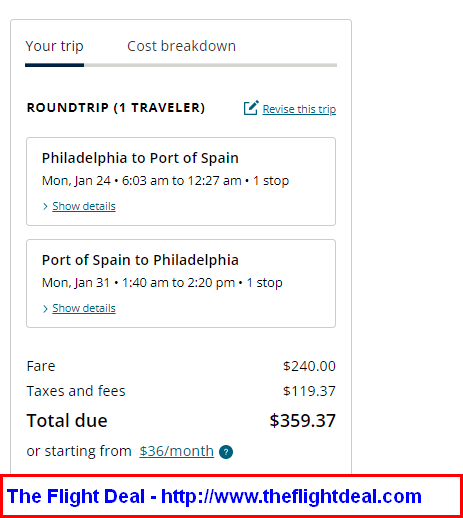Screen dimensions: 463x518
Task: Expand chevron for Port of Spain to Philadelphia
Action: pos(45,309)
